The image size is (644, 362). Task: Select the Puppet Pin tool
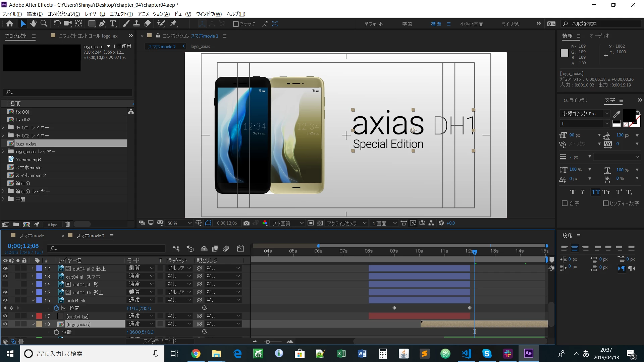coord(173,23)
